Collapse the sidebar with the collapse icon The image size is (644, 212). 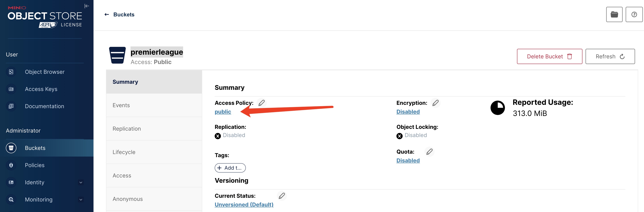click(86, 6)
